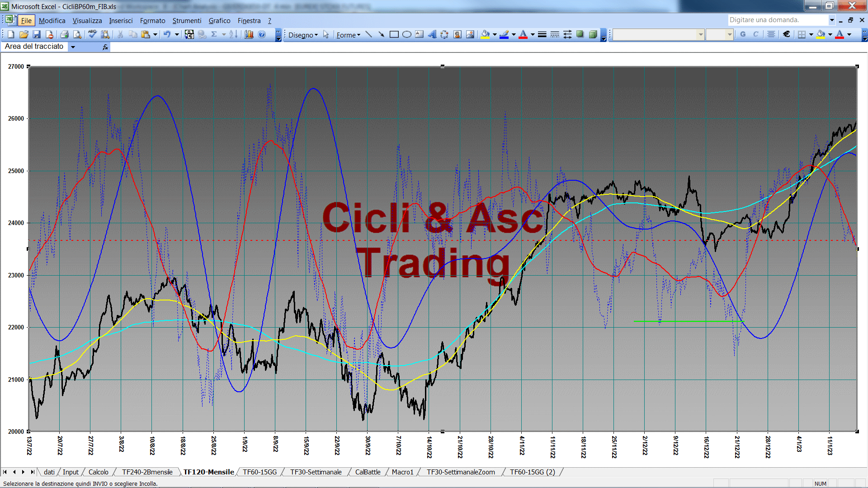The height and width of the screenshot is (488, 868).
Task: Insert a picture from file
Action: coord(470,34)
